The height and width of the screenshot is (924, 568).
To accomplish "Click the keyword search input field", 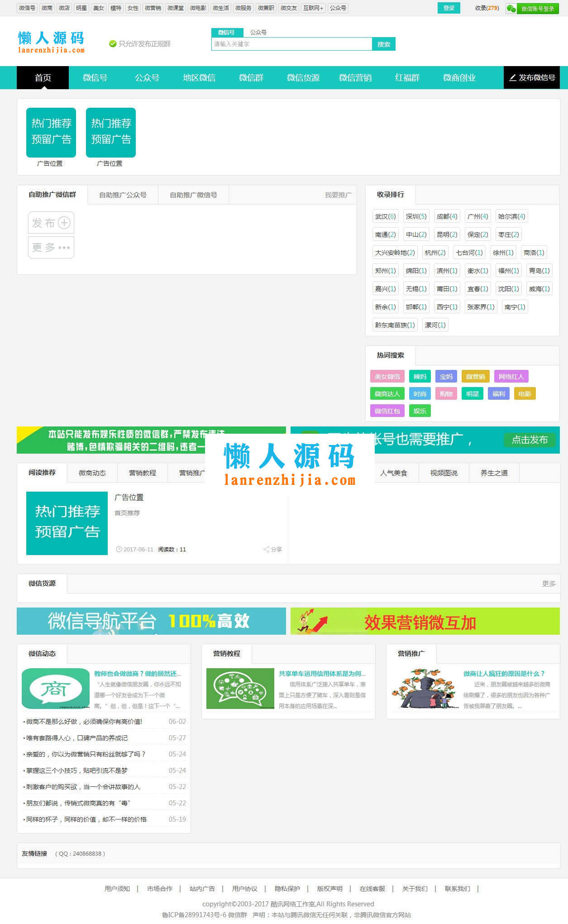I will (292, 44).
